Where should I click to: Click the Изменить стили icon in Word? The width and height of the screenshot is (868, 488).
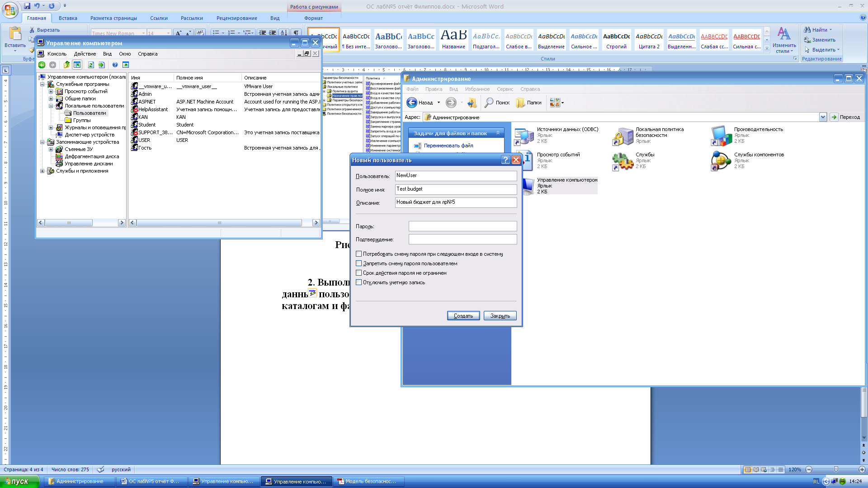(784, 34)
